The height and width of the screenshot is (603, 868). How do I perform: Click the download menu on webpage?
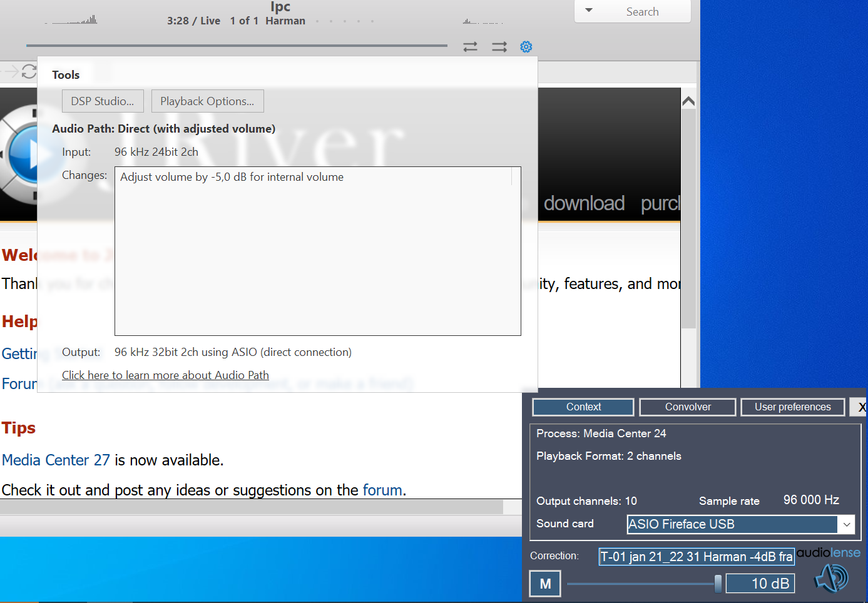coord(584,203)
